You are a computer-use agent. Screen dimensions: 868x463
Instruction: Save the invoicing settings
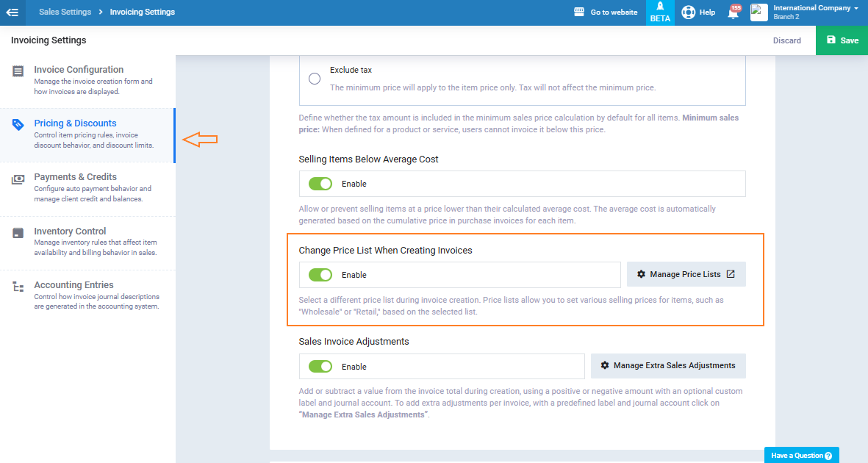(842, 40)
